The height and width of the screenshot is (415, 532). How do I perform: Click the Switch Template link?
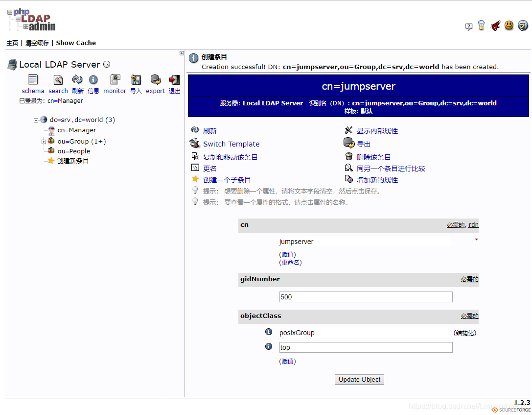coord(231,144)
